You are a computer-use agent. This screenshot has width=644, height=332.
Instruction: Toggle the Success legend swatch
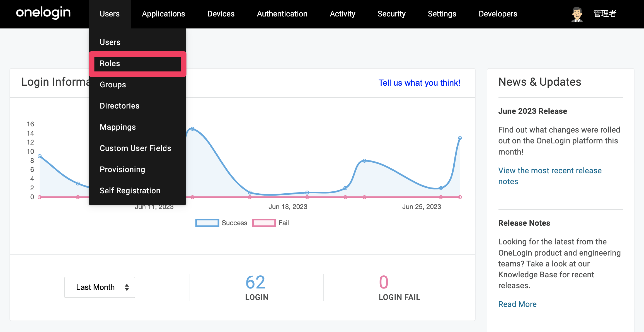207,223
